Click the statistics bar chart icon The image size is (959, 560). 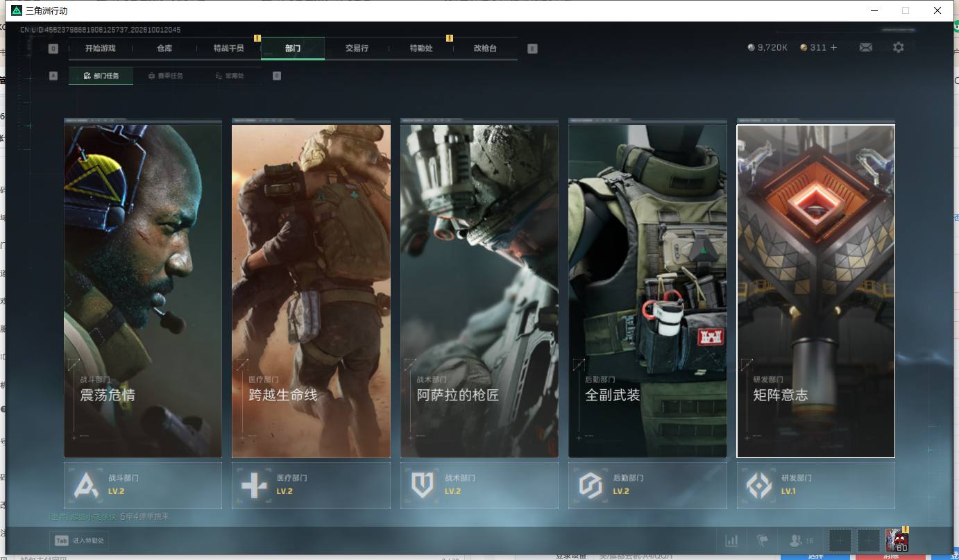731,540
